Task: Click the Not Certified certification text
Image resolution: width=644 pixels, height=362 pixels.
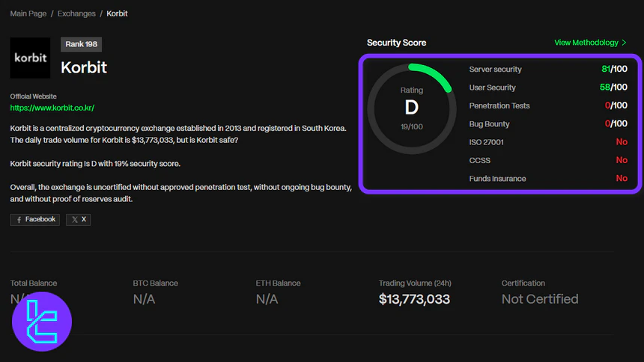Action: (539, 299)
